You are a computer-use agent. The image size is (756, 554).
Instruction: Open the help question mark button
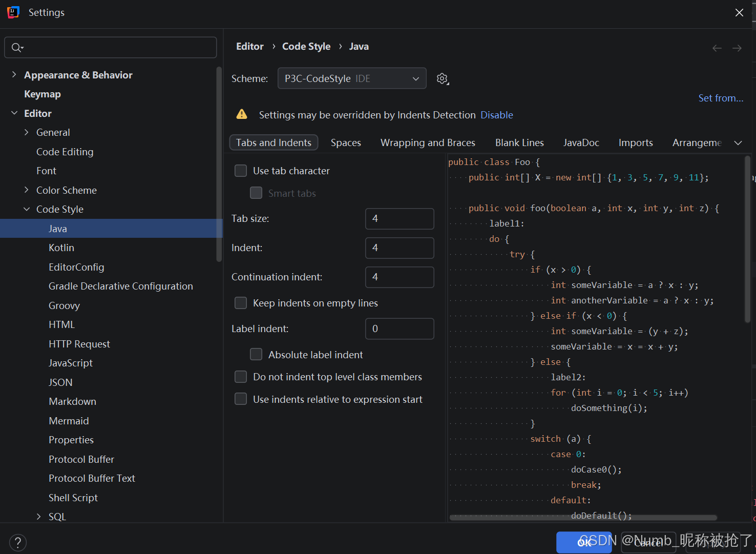tap(18, 542)
